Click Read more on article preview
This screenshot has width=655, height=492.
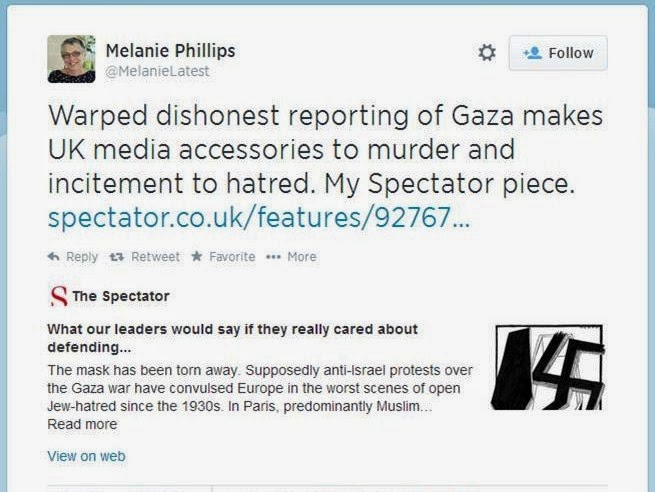82,424
